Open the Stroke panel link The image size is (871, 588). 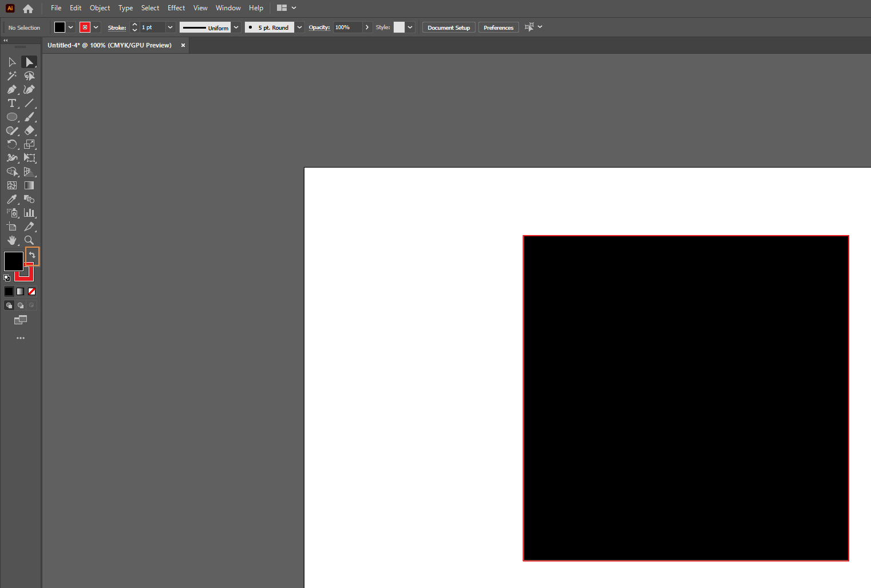117,27
